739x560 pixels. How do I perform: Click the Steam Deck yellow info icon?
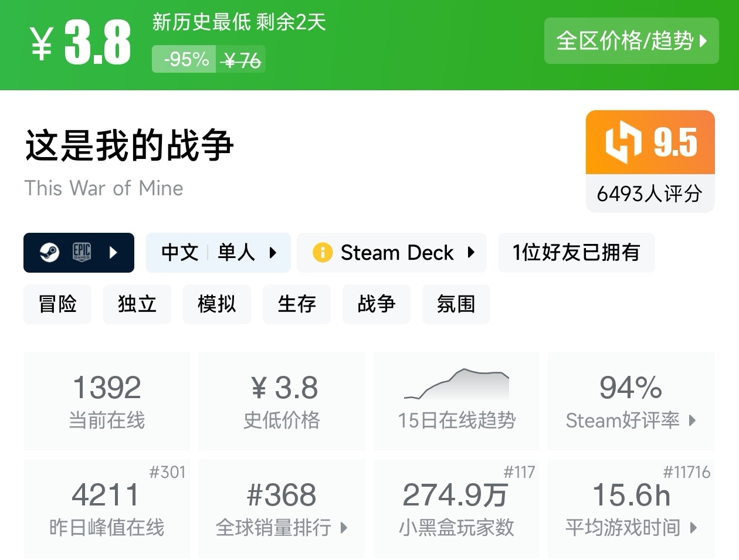click(x=322, y=253)
